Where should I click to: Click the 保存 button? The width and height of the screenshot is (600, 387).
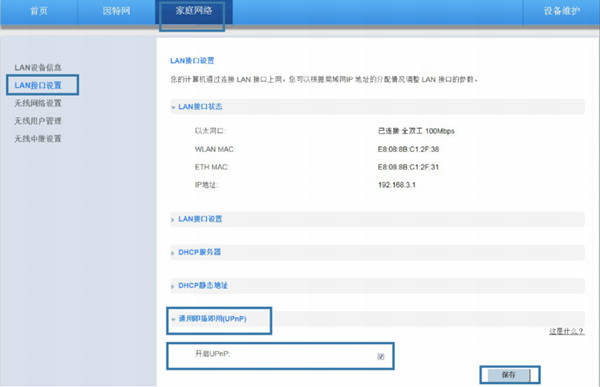pos(509,375)
